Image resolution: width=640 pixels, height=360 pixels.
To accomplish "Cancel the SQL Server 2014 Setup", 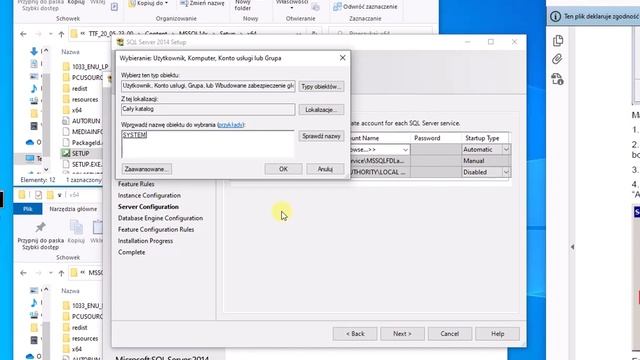I will [449, 333].
